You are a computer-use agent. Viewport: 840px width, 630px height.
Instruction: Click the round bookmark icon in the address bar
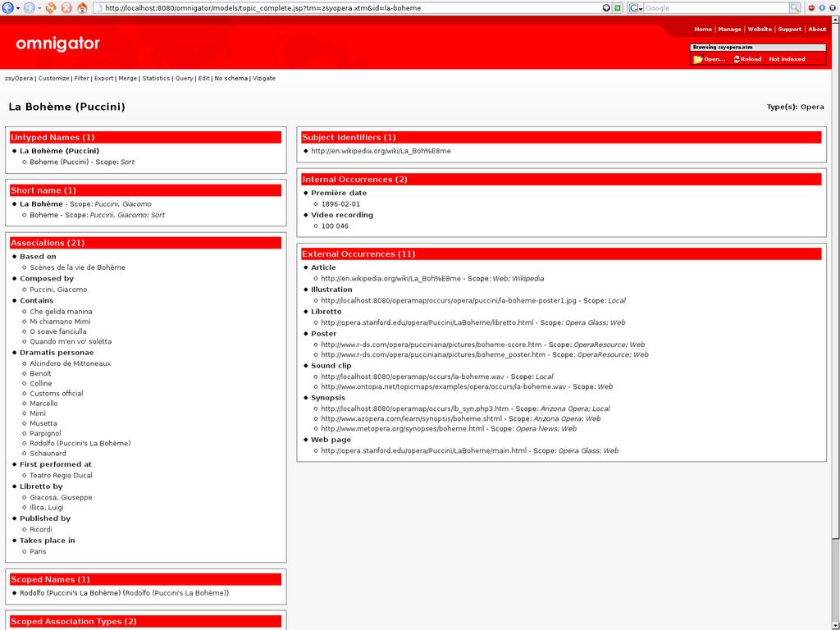pyautogui.click(x=606, y=8)
